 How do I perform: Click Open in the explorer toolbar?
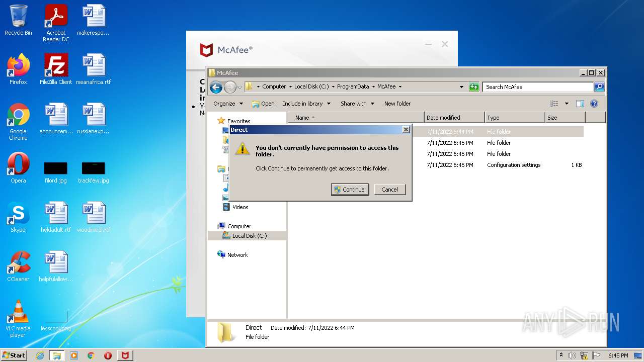[263, 104]
